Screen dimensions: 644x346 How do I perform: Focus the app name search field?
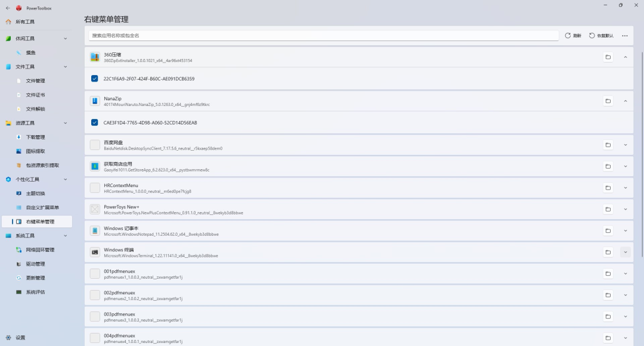324,36
